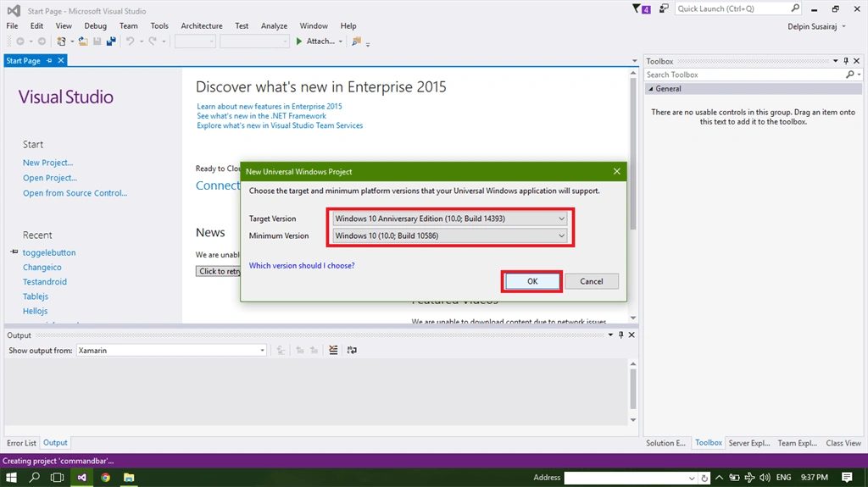Click the Navigate Forward toolbar arrow
Viewport: 868px width, 487px height.
[x=42, y=42]
